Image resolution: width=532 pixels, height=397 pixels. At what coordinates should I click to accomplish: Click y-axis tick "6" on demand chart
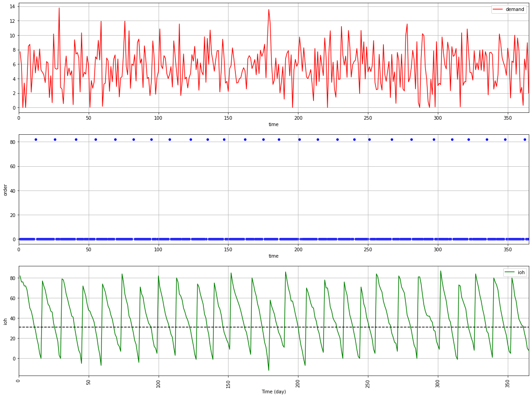tap(14, 64)
